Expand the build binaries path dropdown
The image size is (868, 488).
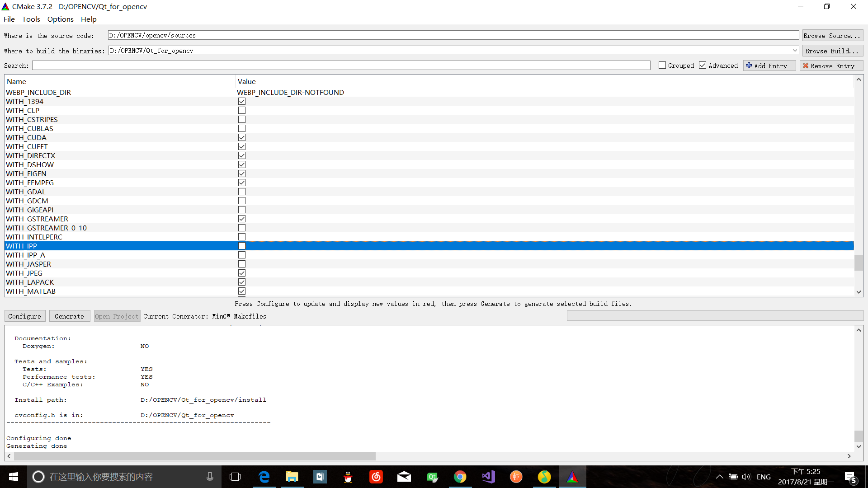tap(794, 51)
